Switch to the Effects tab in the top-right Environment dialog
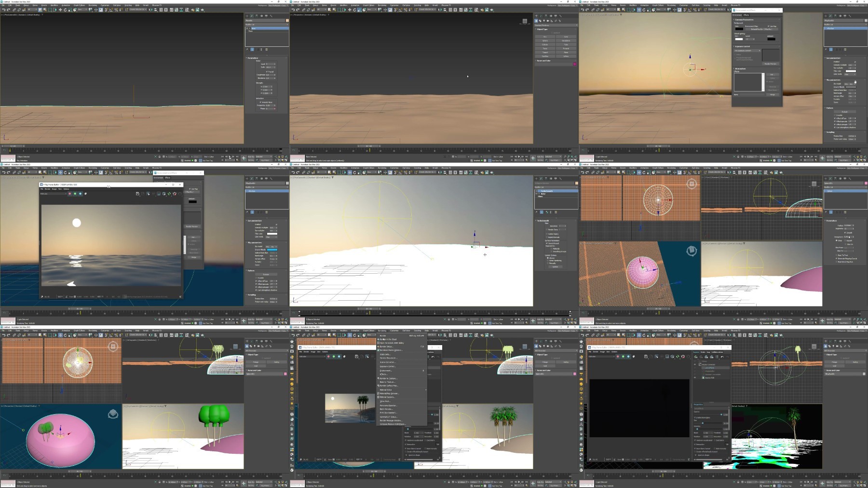 746,15
